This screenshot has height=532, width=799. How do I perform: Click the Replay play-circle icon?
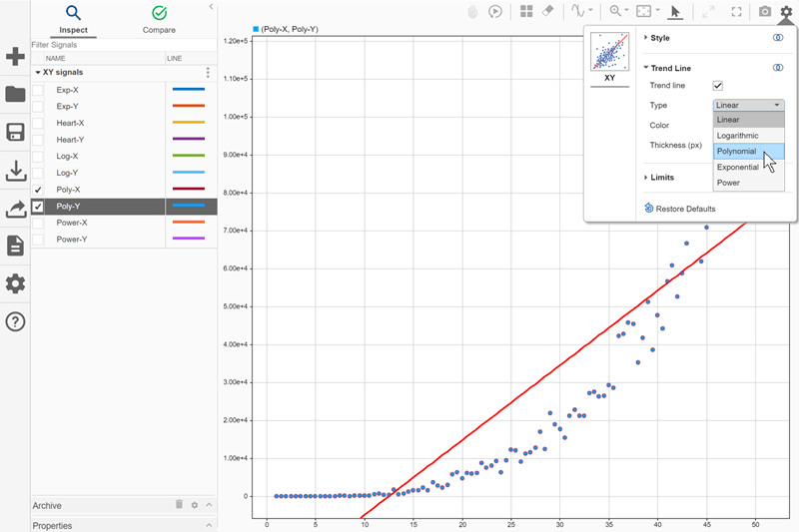click(494, 12)
